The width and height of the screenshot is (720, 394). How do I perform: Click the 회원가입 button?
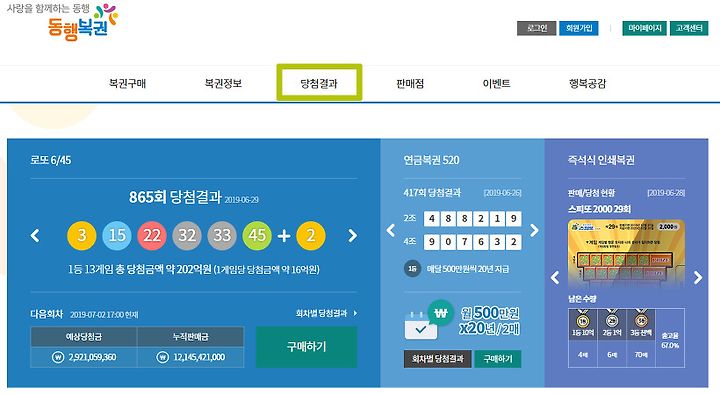pyautogui.click(x=579, y=28)
